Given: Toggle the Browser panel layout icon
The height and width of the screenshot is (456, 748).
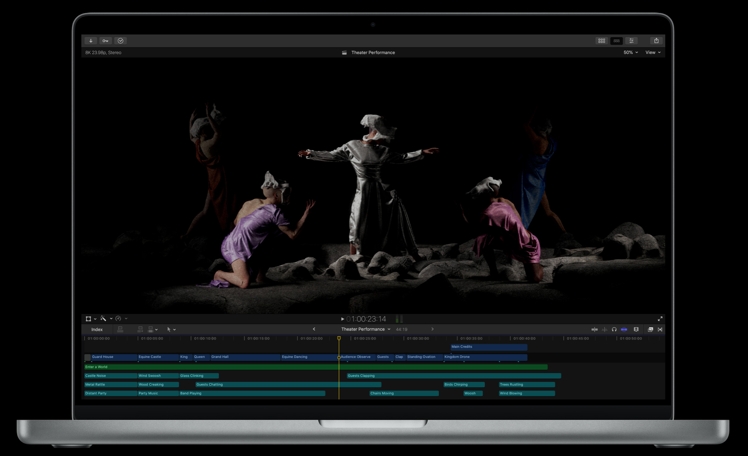Looking at the screenshot, I should [601, 41].
